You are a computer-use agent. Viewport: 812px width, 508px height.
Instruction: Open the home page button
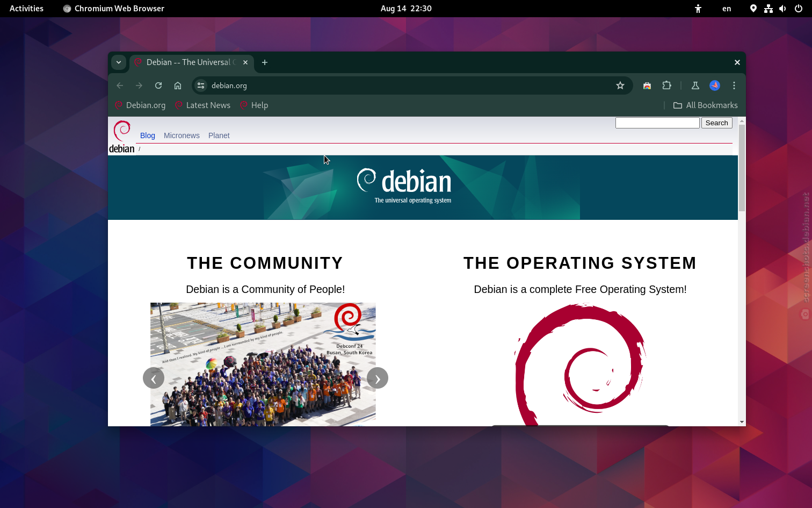pyautogui.click(x=178, y=85)
